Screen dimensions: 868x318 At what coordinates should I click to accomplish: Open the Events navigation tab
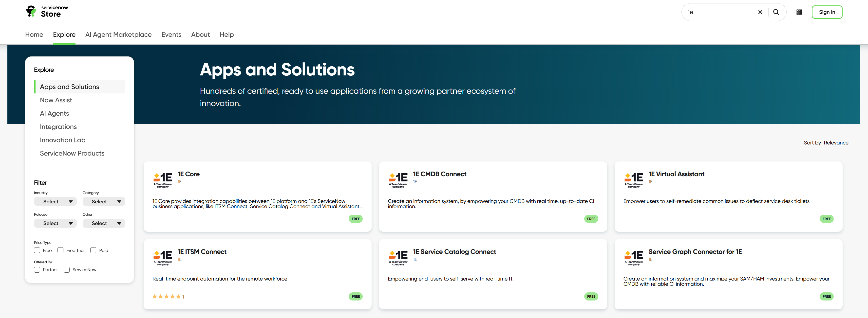171,34
